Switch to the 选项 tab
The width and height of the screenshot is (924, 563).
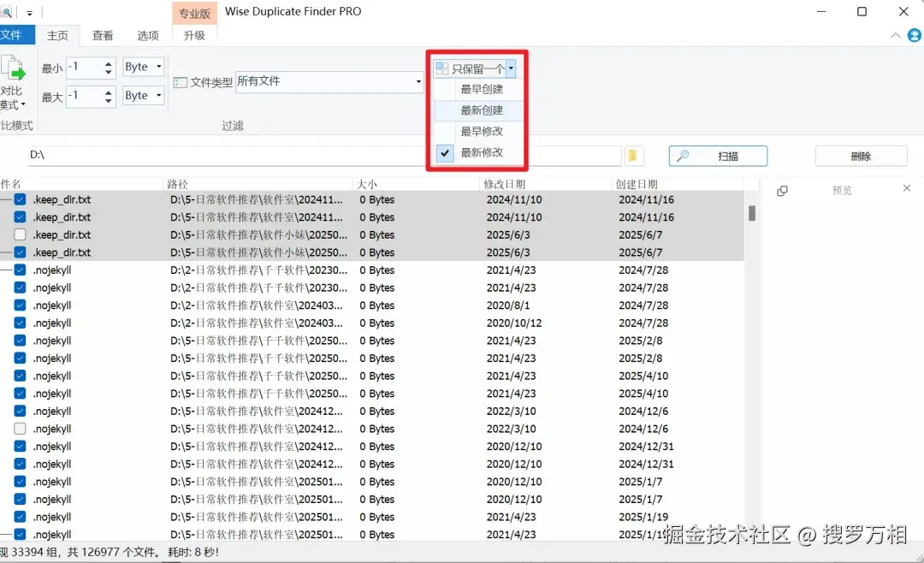tap(148, 36)
